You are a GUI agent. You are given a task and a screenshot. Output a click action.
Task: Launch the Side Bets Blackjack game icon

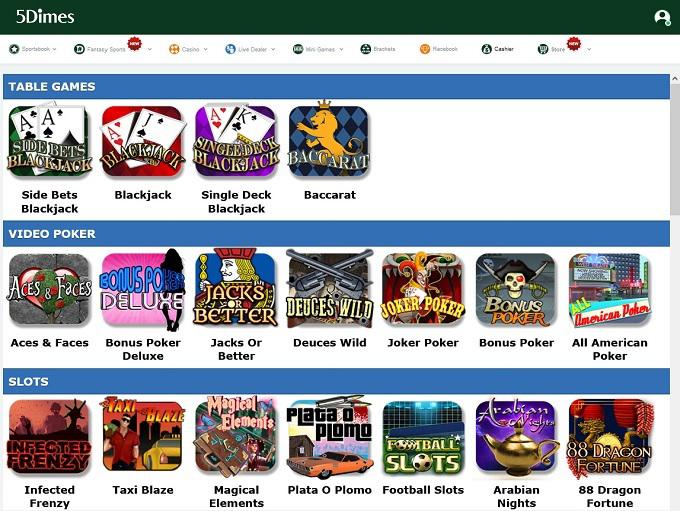click(49, 141)
